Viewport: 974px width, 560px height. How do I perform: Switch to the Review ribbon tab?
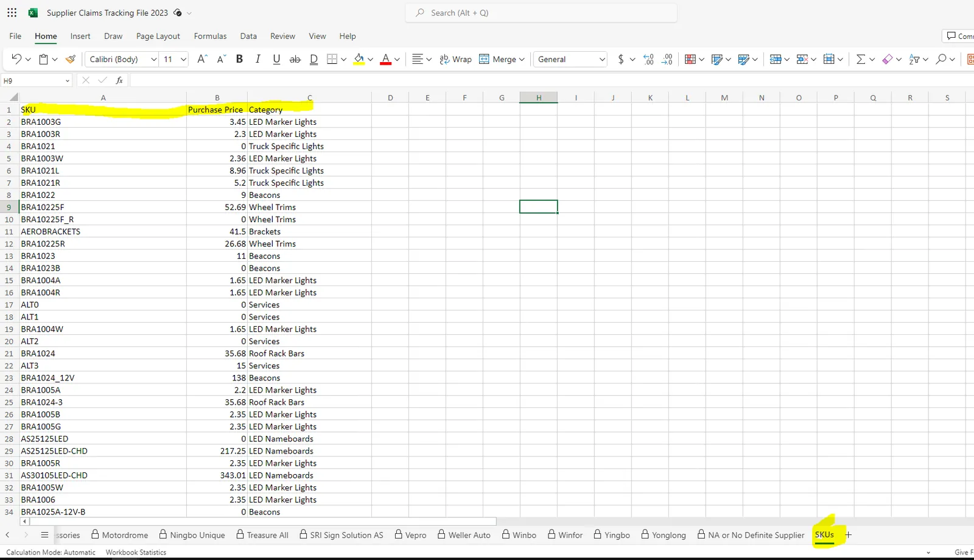pyautogui.click(x=282, y=36)
